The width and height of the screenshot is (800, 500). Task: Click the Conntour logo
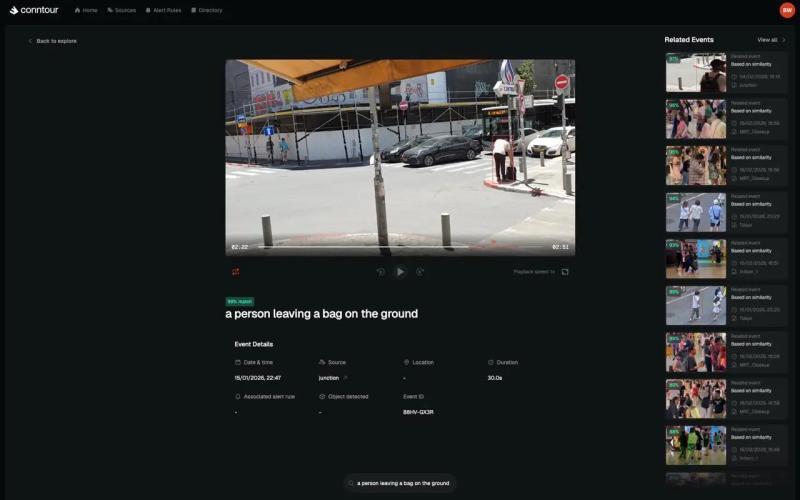pos(34,10)
